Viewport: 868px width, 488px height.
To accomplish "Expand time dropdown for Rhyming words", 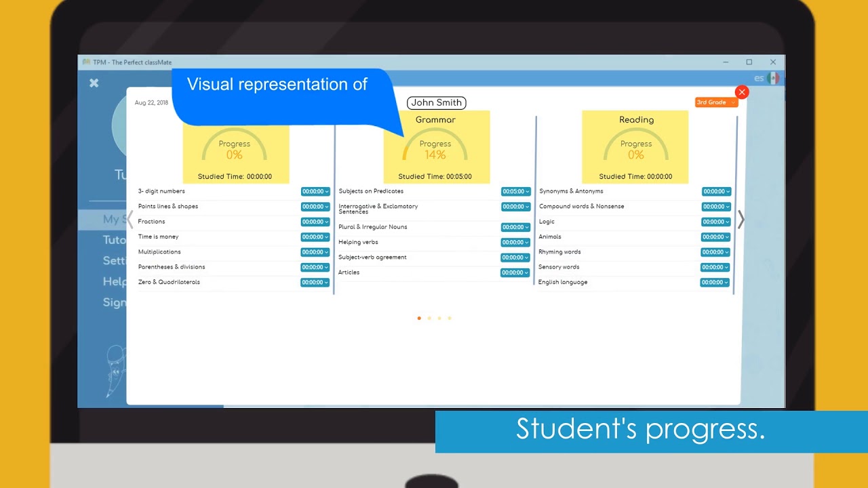I will (x=715, y=252).
